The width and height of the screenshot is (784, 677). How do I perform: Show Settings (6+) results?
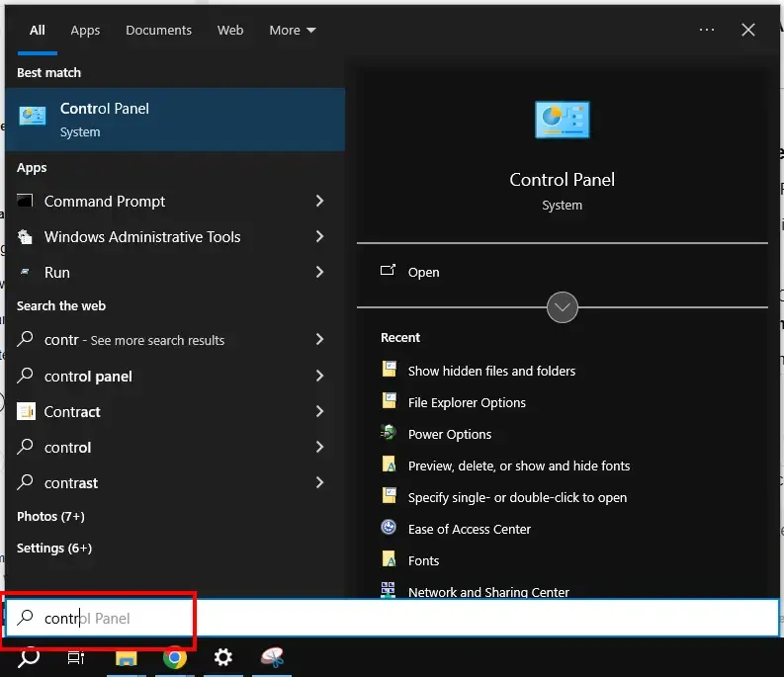[54, 548]
